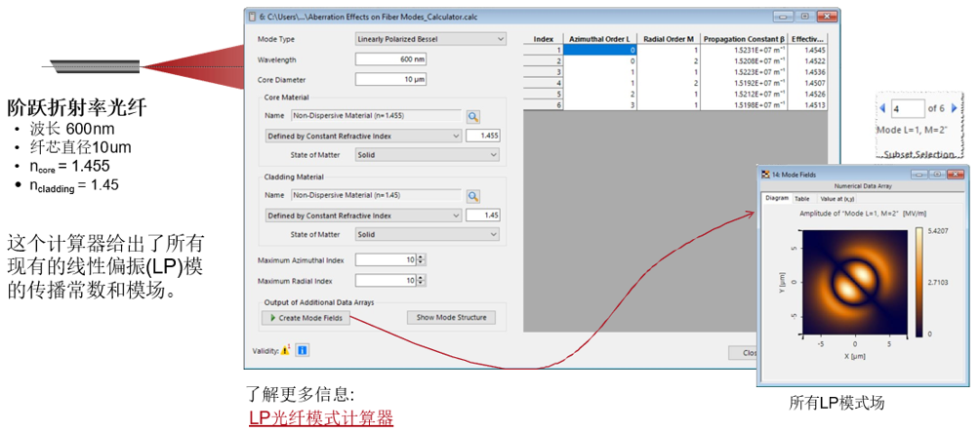Click the Cladding Material Name field
The width and height of the screenshot is (980, 433).
(377, 195)
